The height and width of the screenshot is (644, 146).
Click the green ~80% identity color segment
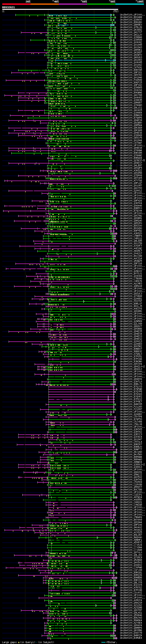point(101,4)
